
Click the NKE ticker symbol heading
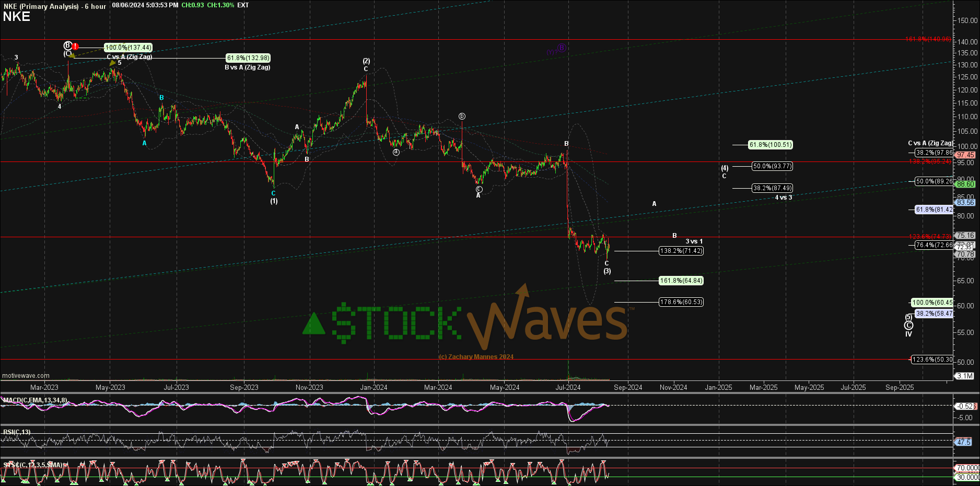click(17, 17)
